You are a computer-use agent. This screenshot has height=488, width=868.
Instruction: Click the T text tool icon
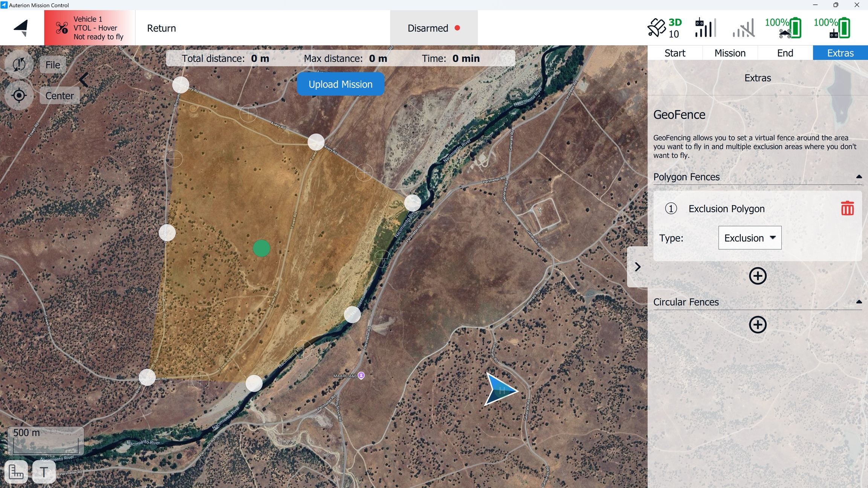pos(44,471)
